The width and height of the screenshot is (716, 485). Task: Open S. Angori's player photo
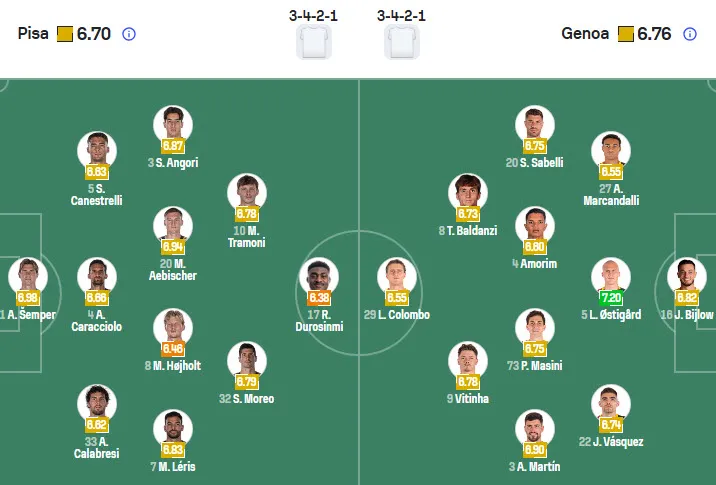tap(173, 124)
